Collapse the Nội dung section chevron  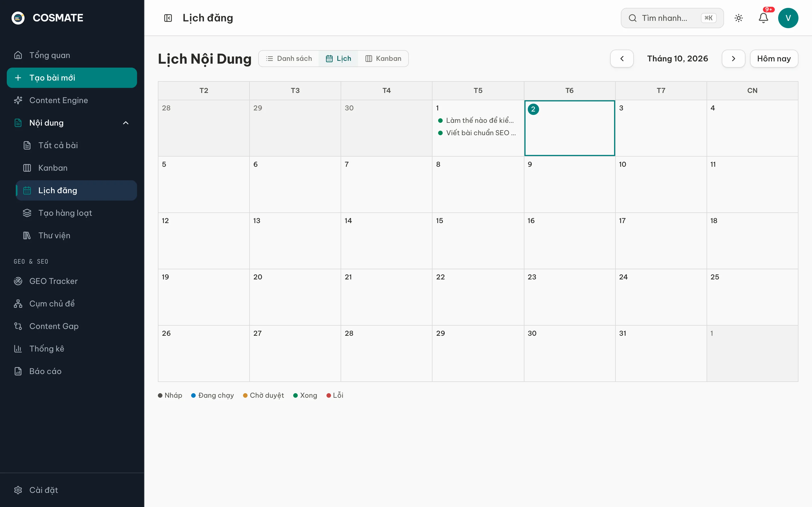pos(125,123)
